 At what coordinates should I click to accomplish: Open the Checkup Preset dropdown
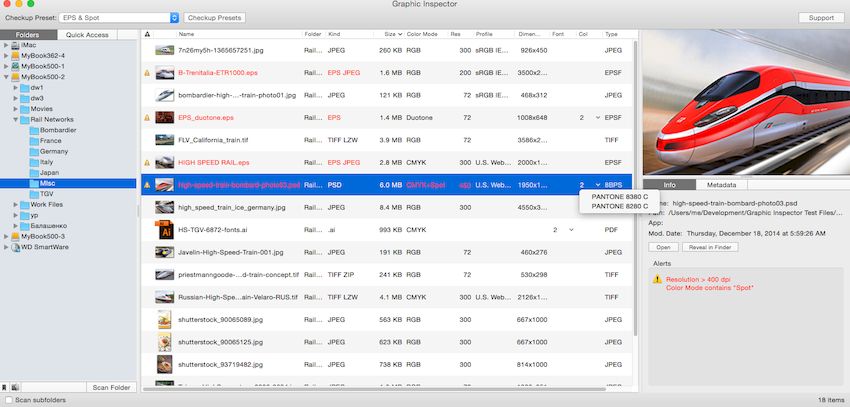click(x=119, y=18)
